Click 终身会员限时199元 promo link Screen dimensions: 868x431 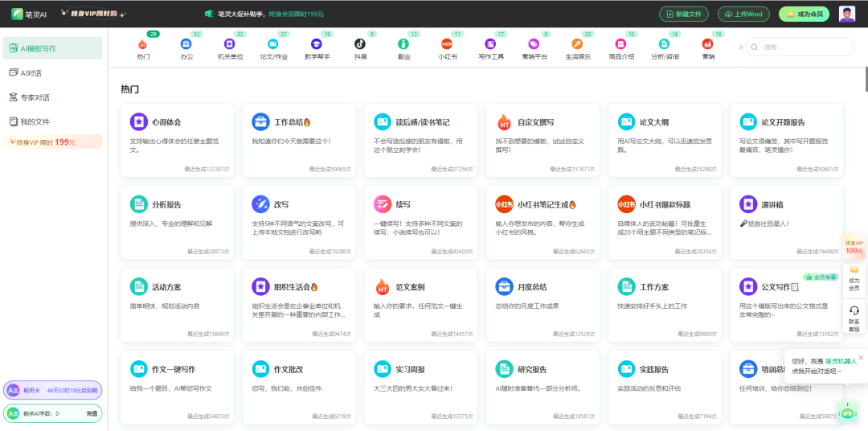click(x=296, y=14)
